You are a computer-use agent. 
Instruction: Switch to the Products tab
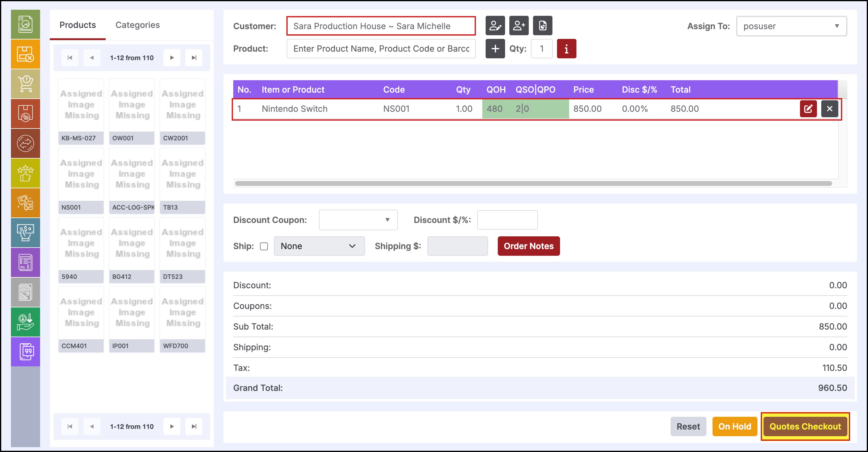pyautogui.click(x=77, y=25)
